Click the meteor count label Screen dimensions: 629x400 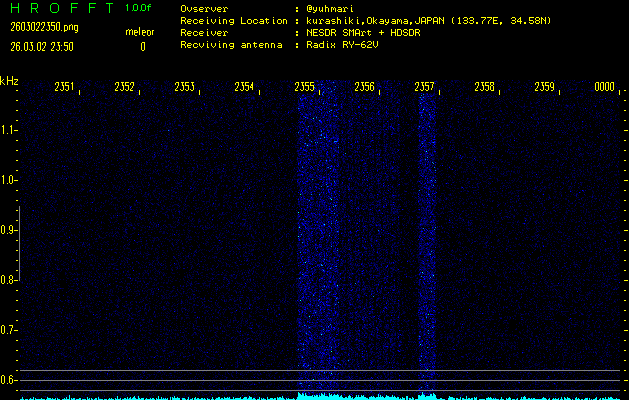coord(140,32)
